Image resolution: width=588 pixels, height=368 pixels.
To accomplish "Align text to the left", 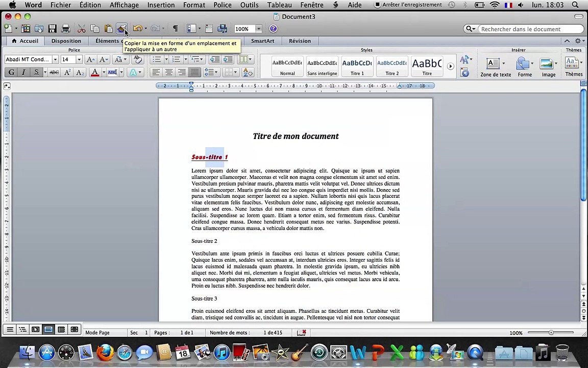I will 156,72.
